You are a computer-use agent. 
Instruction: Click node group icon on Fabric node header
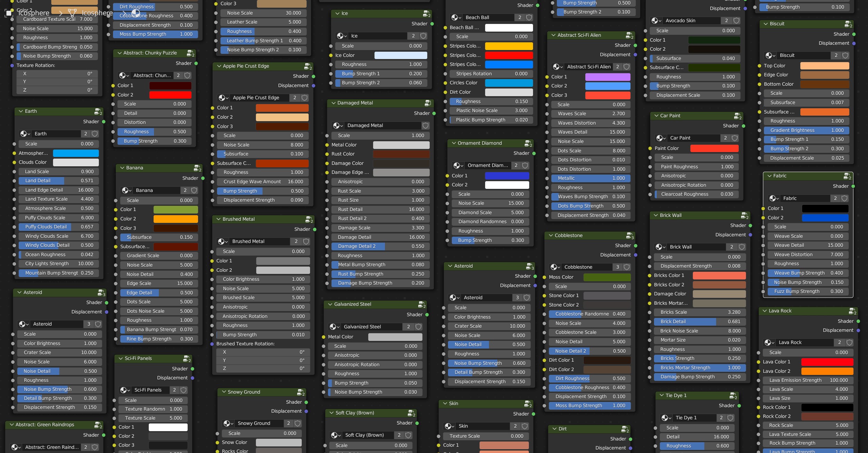pyautogui.click(x=847, y=176)
